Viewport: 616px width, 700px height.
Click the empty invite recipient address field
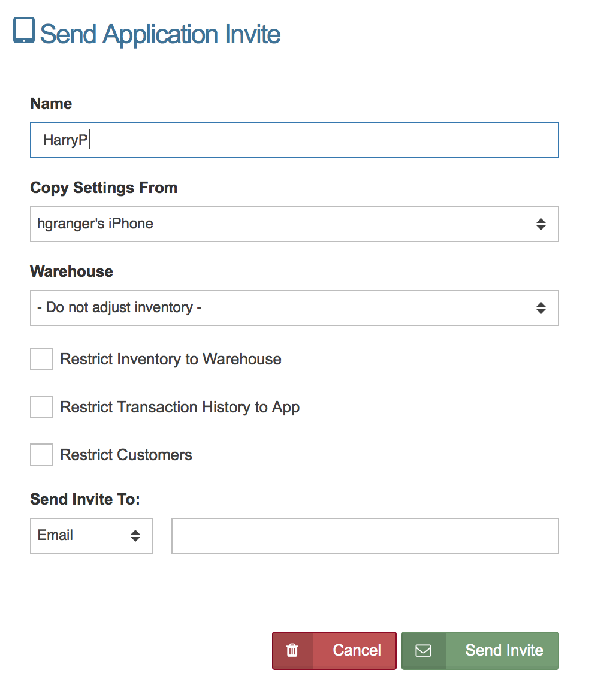[x=365, y=536]
